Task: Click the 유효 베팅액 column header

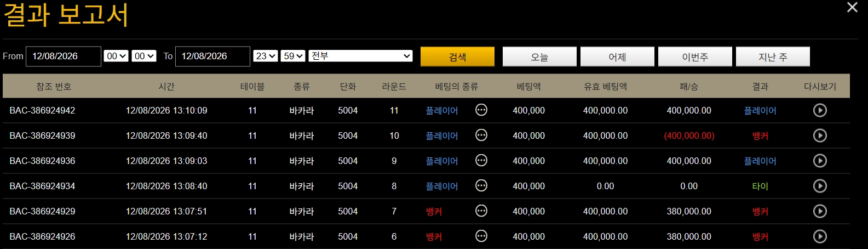Action: pos(605,87)
